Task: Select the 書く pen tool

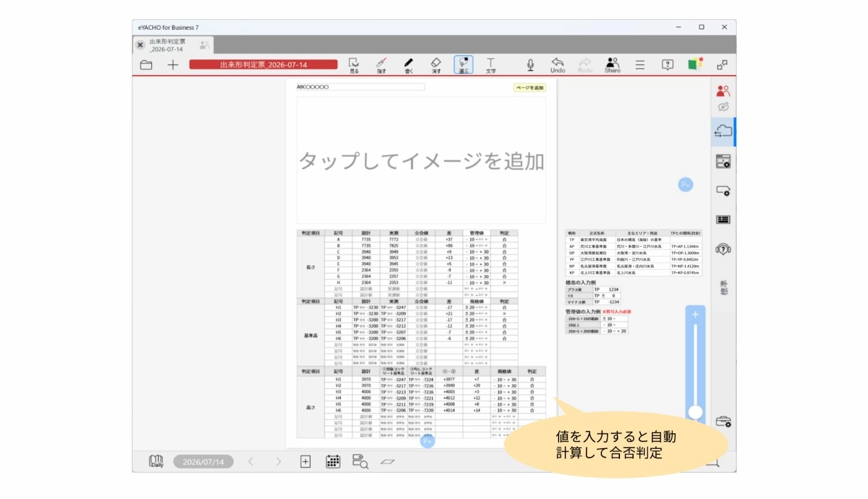Action: 409,64
